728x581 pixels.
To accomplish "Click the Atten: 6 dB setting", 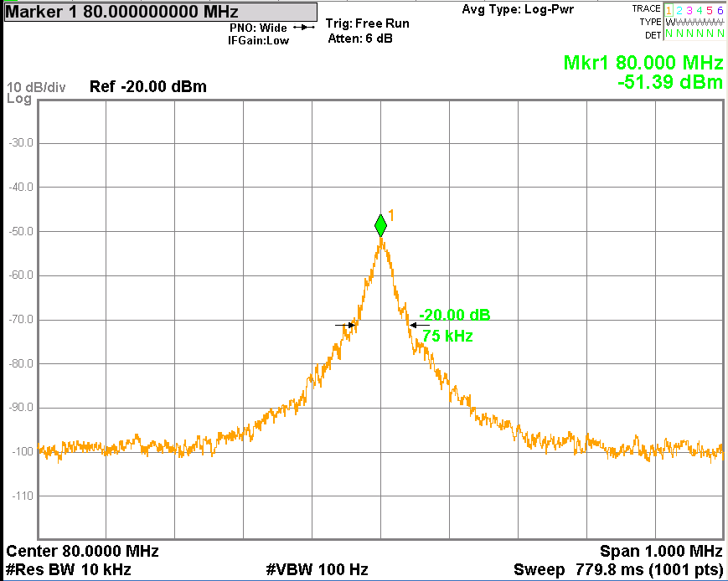I will click(360, 39).
